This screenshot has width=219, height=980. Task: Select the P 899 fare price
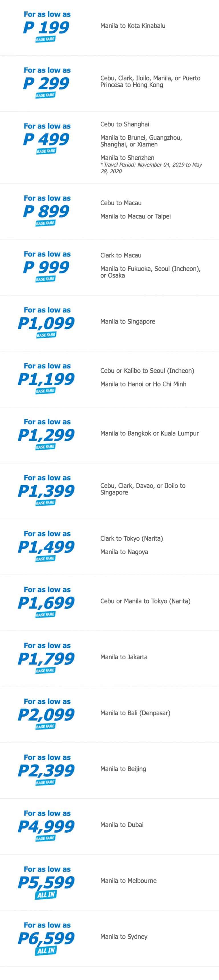pos(46,211)
